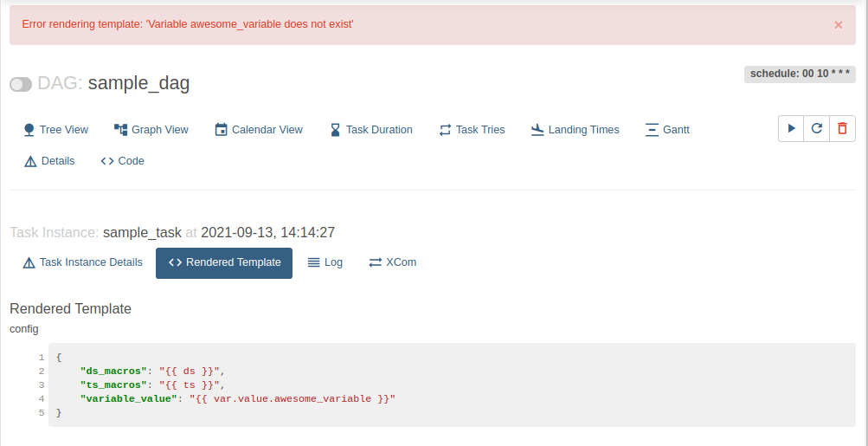Select the Rendered Template label
Viewport: 868px width, 446px height.
(x=234, y=262)
